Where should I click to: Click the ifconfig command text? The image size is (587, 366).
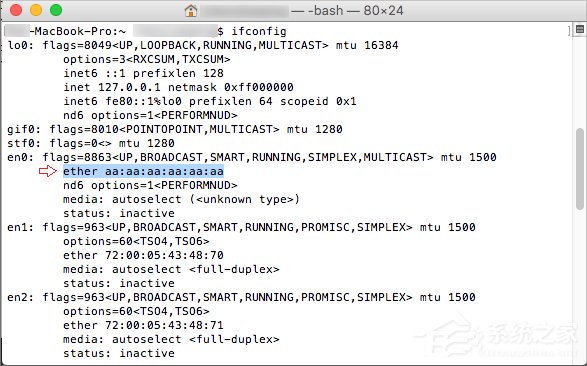pos(259,31)
